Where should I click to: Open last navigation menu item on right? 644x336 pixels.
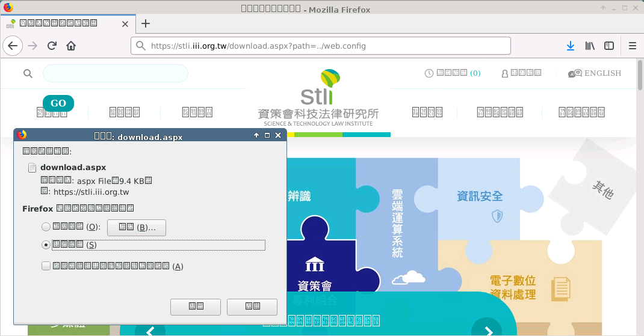click(581, 112)
